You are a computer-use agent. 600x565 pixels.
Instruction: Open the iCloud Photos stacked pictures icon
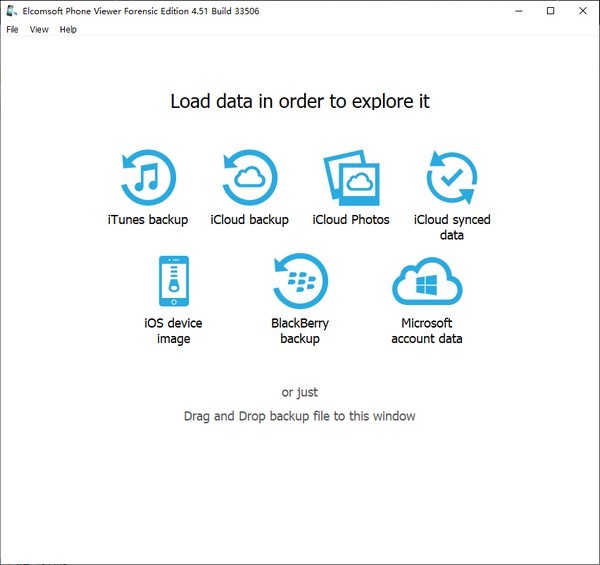(351, 178)
